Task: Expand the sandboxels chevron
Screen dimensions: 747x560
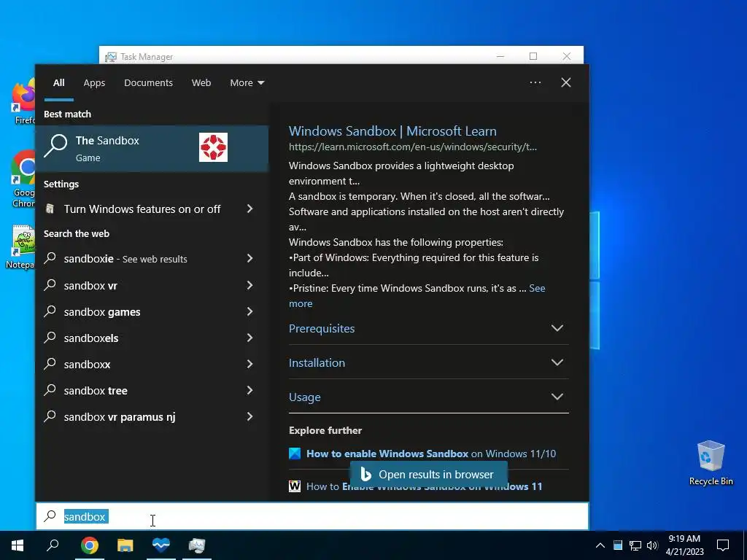Action: click(x=249, y=338)
